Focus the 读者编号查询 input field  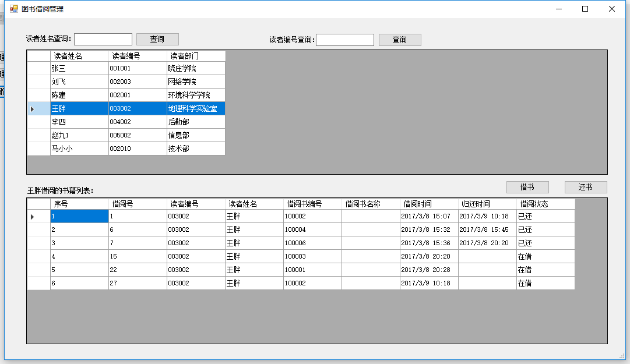click(345, 40)
